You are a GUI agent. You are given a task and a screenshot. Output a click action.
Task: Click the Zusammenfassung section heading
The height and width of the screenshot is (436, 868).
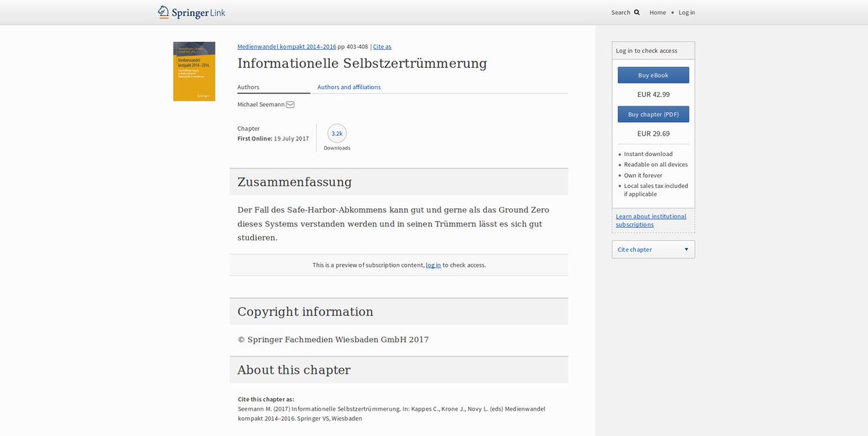point(294,181)
